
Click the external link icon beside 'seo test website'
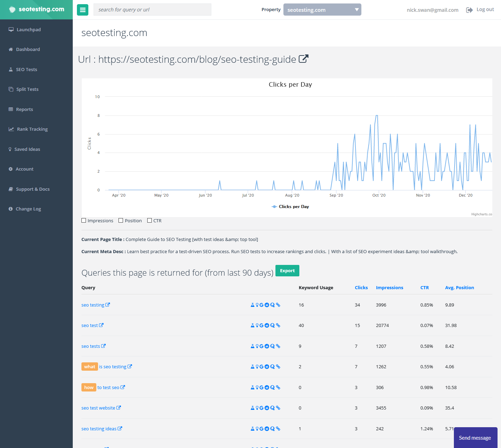click(x=118, y=408)
